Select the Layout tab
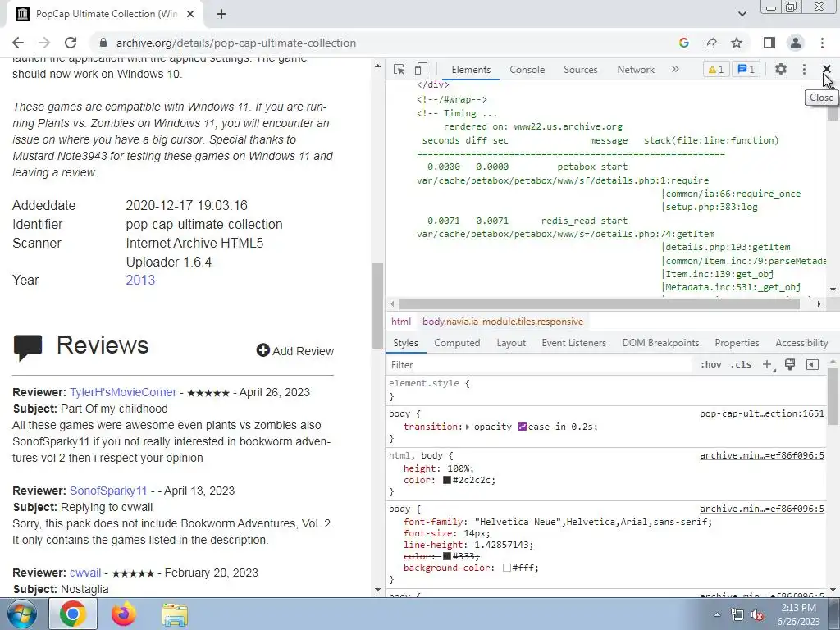This screenshot has width=840, height=630. pos(511,343)
